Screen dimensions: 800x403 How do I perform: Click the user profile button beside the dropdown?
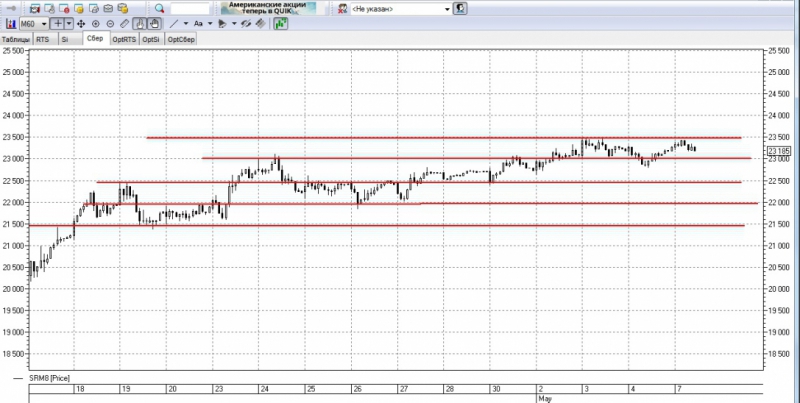460,9
